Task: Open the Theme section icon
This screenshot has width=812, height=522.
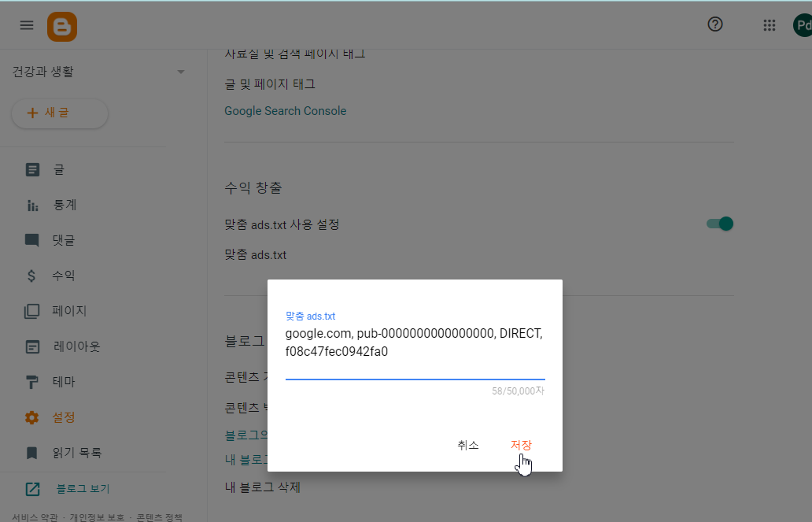Action: tap(31, 381)
